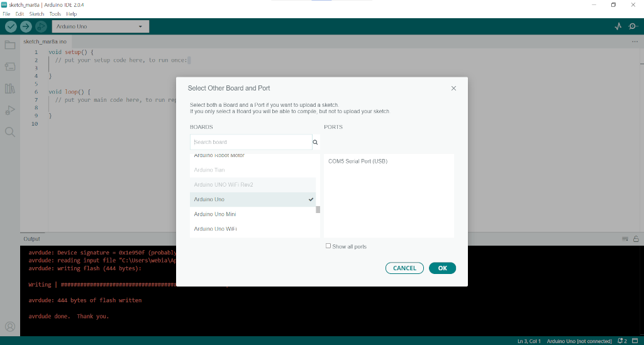Click the editor tab more-options ellipsis
644x345 pixels.
click(x=635, y=41)
